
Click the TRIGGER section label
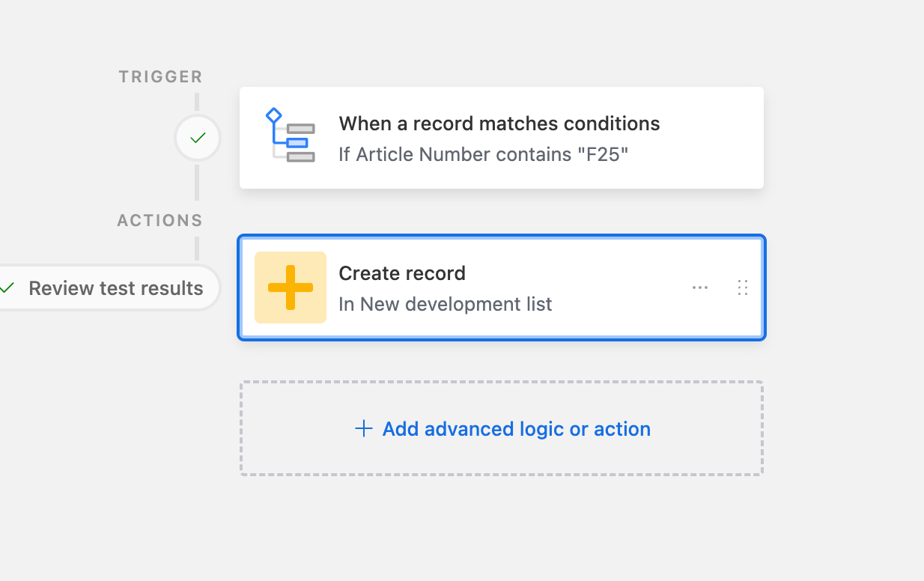pyautogui.click(x=161, y=76)
